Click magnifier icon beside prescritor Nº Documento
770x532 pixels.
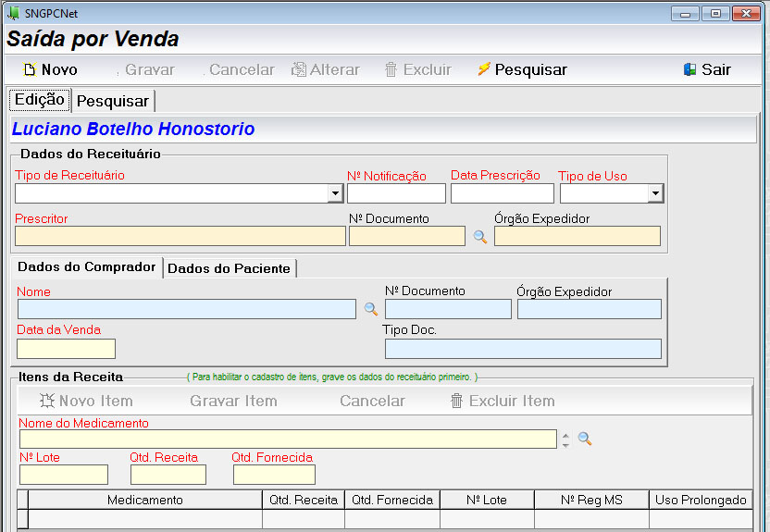[x=479, y=237]
